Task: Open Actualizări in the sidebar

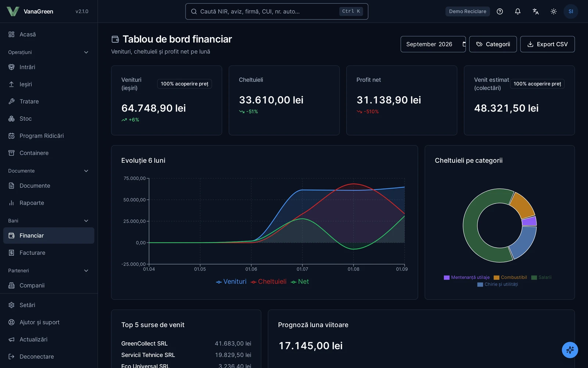Action: tap(49, 339)
